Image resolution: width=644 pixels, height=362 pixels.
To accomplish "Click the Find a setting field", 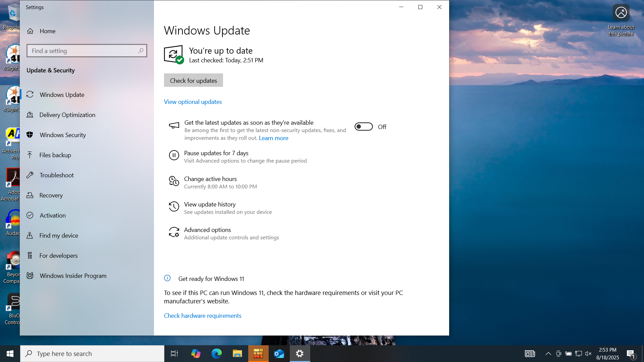I will [x=87, y=51].
